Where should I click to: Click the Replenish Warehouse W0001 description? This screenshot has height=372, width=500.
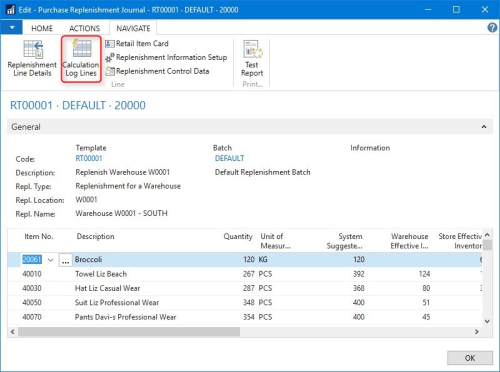[122, 172]
